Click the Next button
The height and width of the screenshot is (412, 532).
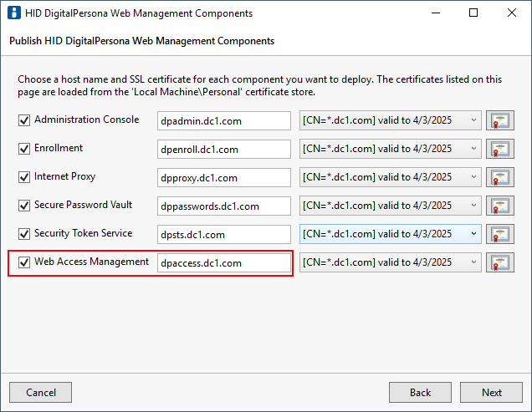coord(491,392)
